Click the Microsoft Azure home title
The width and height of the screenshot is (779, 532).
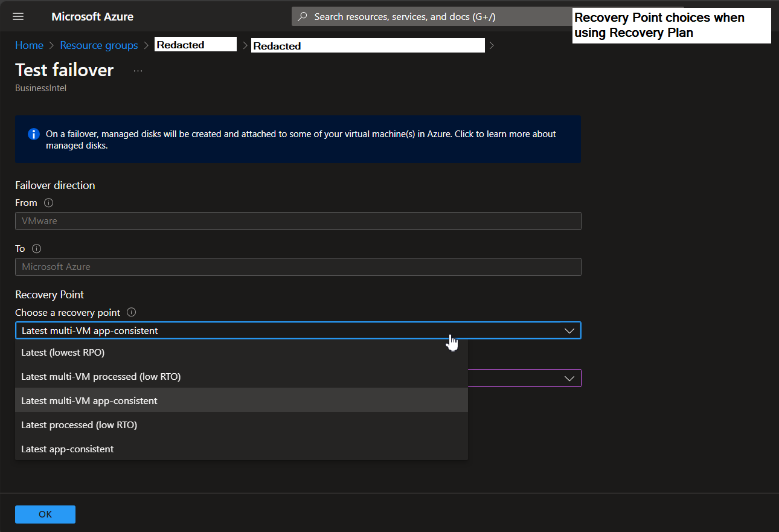tap(92, 16)
